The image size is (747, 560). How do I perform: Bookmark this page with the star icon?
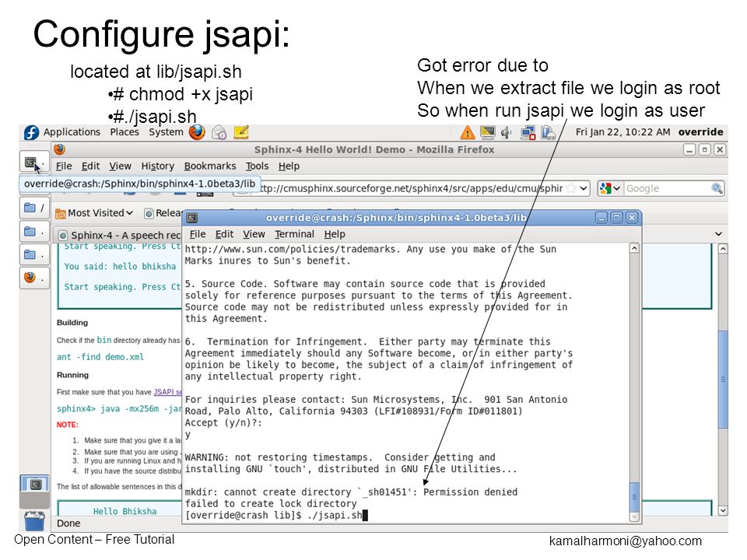tap(570, 188)
